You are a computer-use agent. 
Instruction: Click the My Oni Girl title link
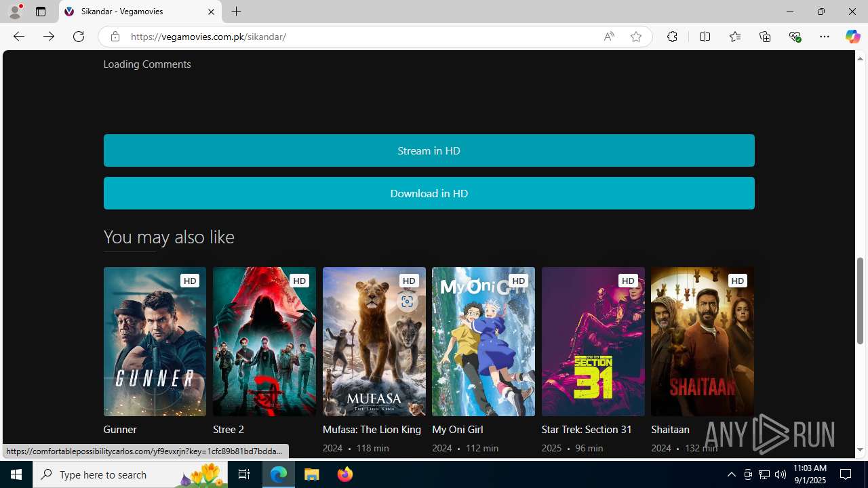pos(458,429)
